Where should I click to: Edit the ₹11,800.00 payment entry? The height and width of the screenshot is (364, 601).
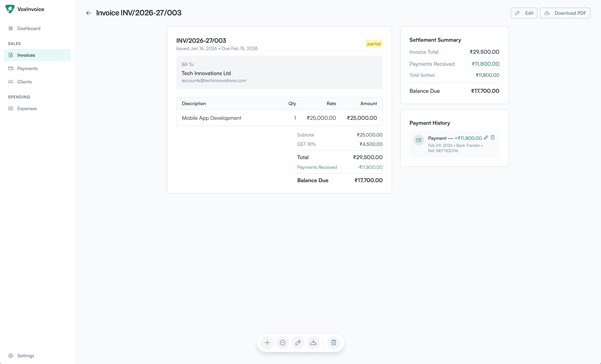(x=486, y=137)
